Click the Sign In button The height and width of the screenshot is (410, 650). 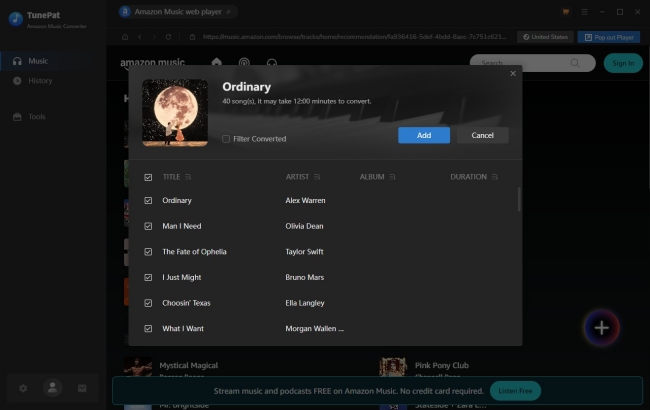(x=623, y=63)
